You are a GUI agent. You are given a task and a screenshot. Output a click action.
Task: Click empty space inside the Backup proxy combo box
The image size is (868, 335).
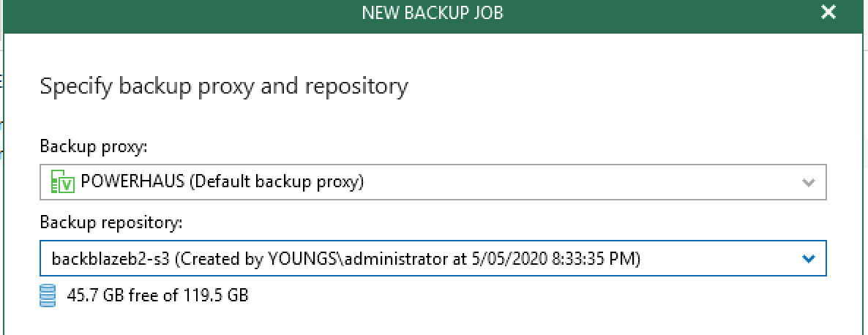point(581,182)
